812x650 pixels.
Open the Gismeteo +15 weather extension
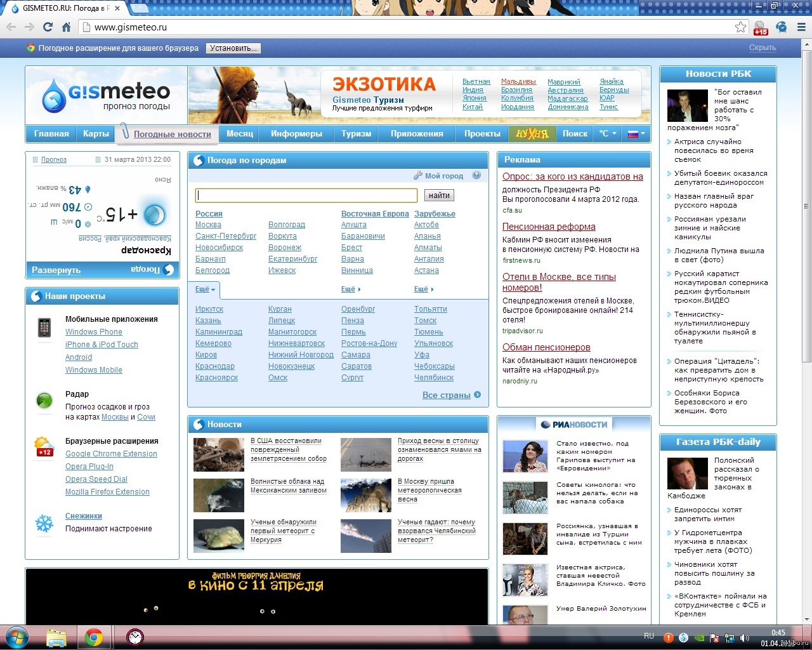click(760, 27)
